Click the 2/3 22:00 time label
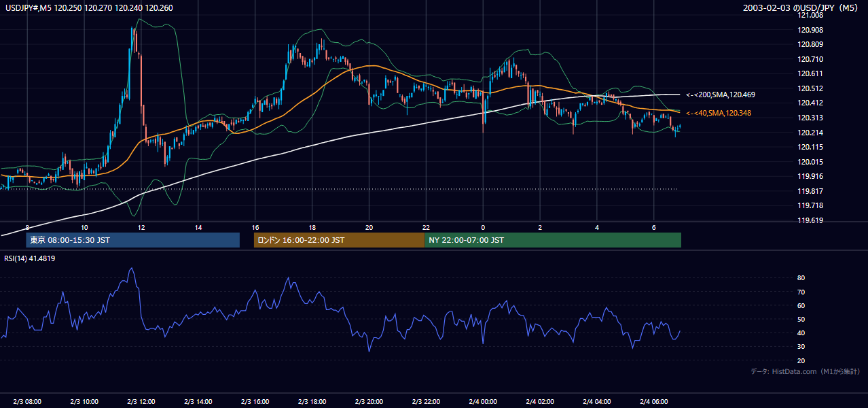Image resolution: width=868 pixels, height=408 pixels. (x=426, y=402)
